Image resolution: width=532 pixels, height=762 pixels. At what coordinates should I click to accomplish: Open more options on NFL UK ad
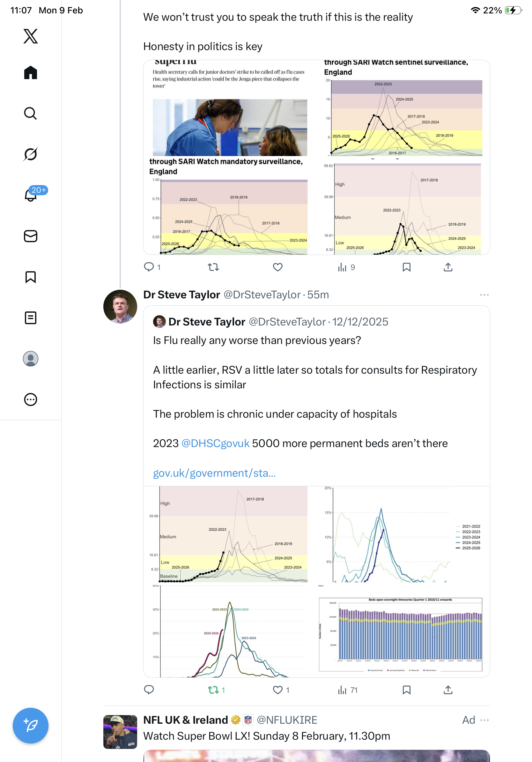[484, 720]
